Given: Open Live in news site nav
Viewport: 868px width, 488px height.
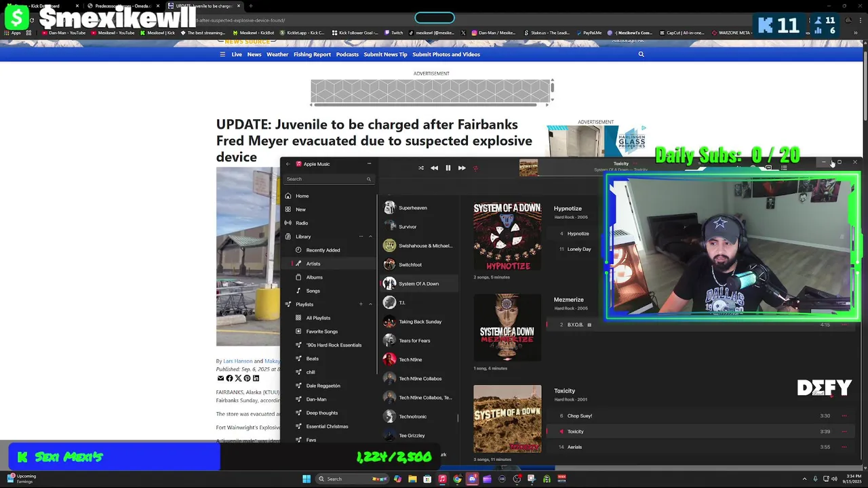Looking at the screenshot, I should (237, 54).
